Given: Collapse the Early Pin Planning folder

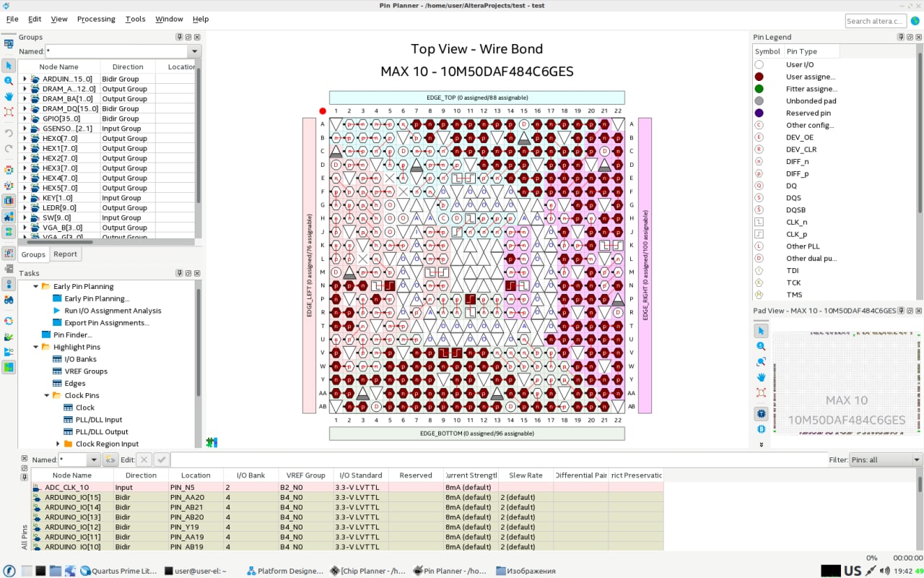Looking at the screenshot, I should click(x=36, y=286).
